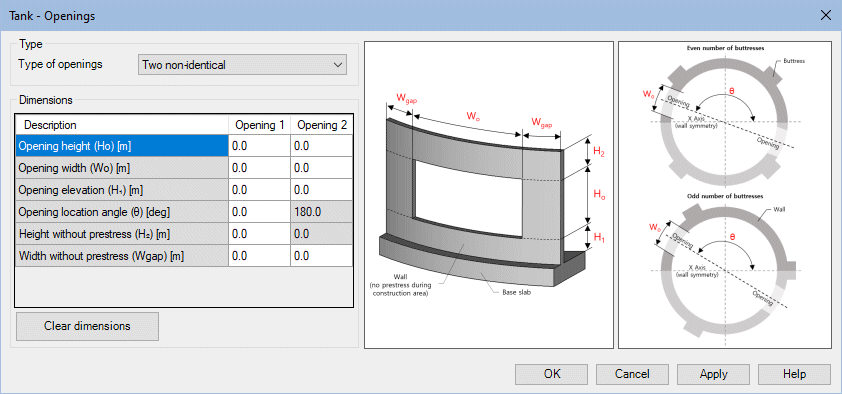Click the Description column header

click(x=122, y=125)
